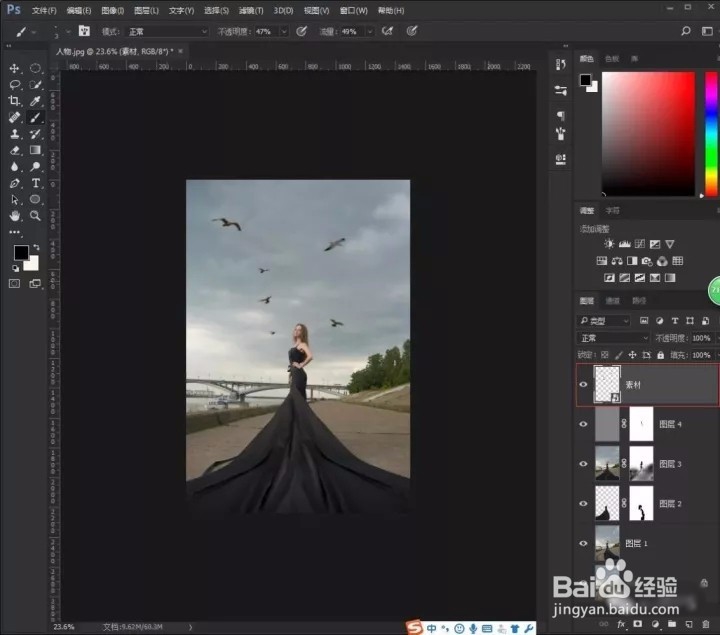Open layer blend mode dropdown
The height and width of the screenshot is (635, 720).
pyautogui.click(x=613, y=338)
